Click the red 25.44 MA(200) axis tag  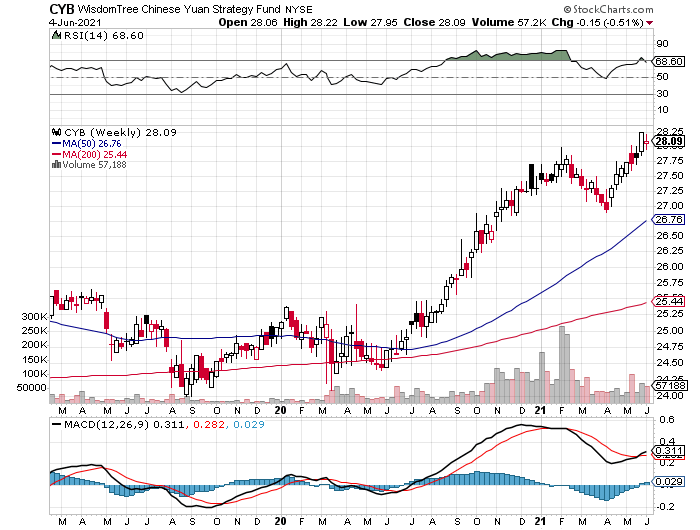point(668,301)
